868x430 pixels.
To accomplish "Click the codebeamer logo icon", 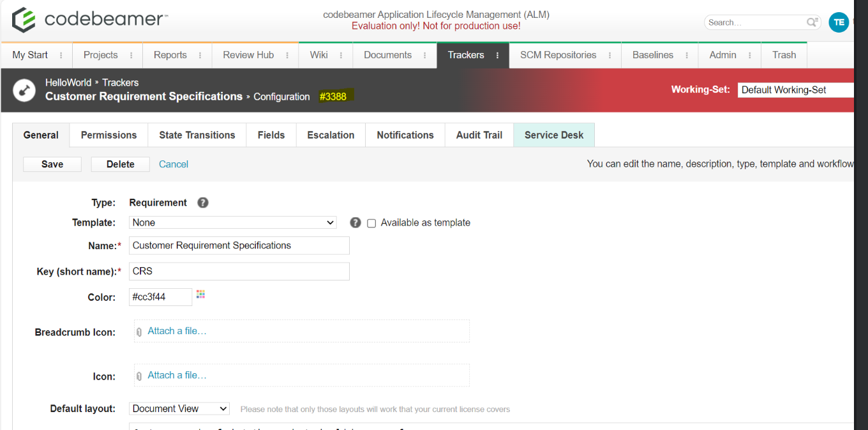I will click(x=24, y=20).
